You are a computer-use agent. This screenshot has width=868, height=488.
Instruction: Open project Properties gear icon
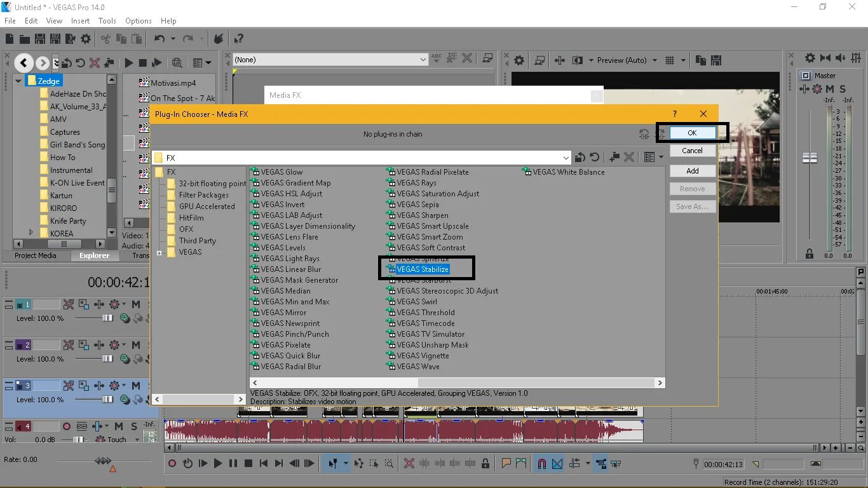pos(86,39)
